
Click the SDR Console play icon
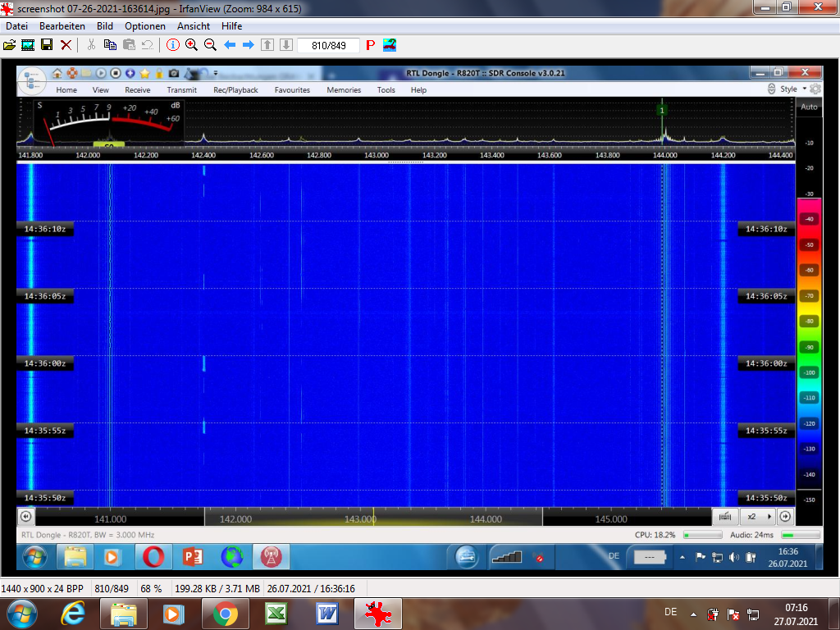coord(101,73)
